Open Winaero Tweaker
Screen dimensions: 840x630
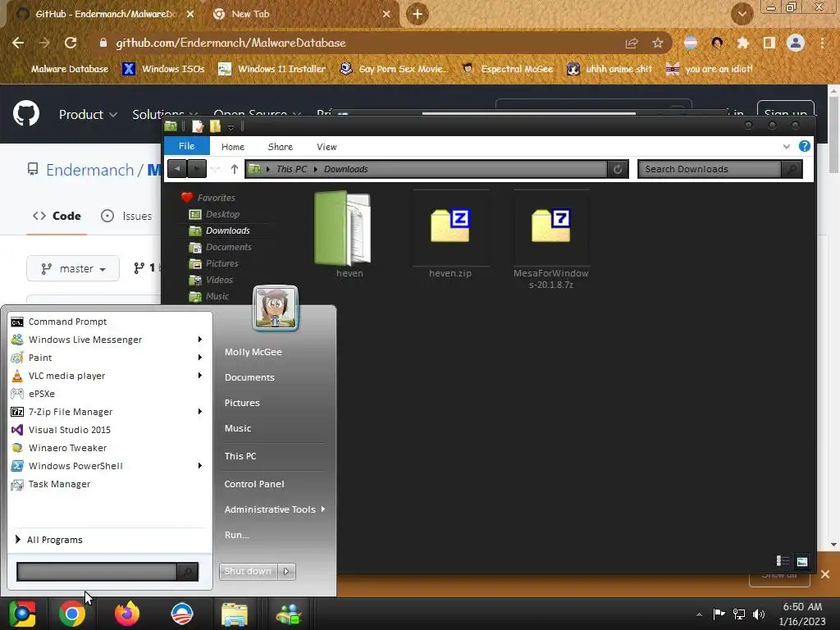[67, 448]
